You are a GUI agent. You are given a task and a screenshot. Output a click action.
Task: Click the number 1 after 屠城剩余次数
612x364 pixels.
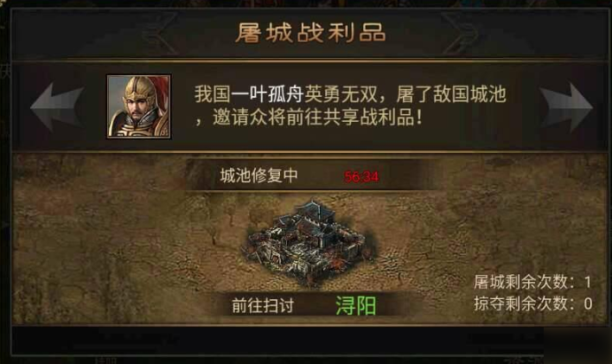pyautogui.click(x=588, y=283)
